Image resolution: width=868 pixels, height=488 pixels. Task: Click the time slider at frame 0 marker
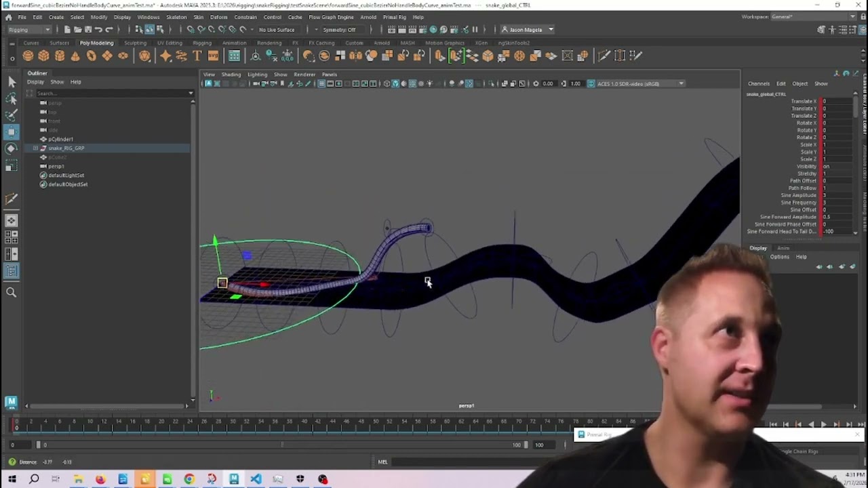16,424
